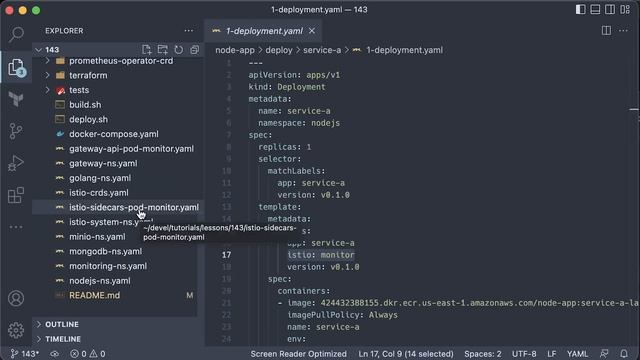Change end of line sequence LF

pyautogui.click(x=551, y=353)
